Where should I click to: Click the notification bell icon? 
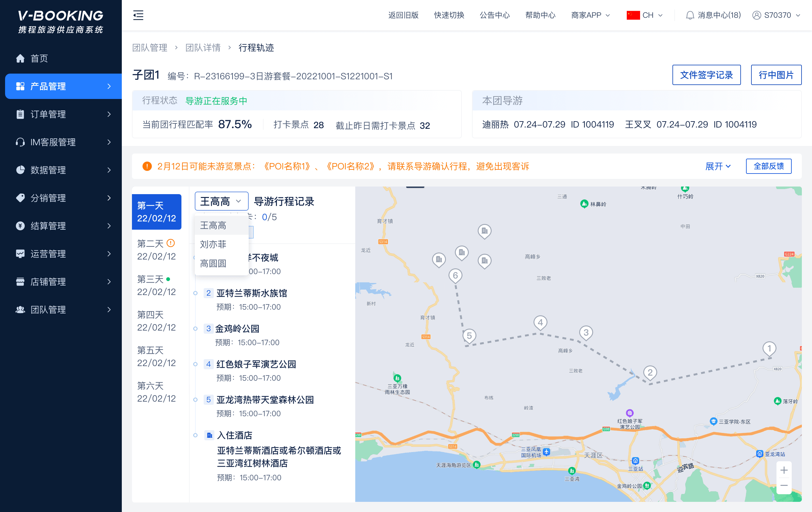tap(690, 15)
